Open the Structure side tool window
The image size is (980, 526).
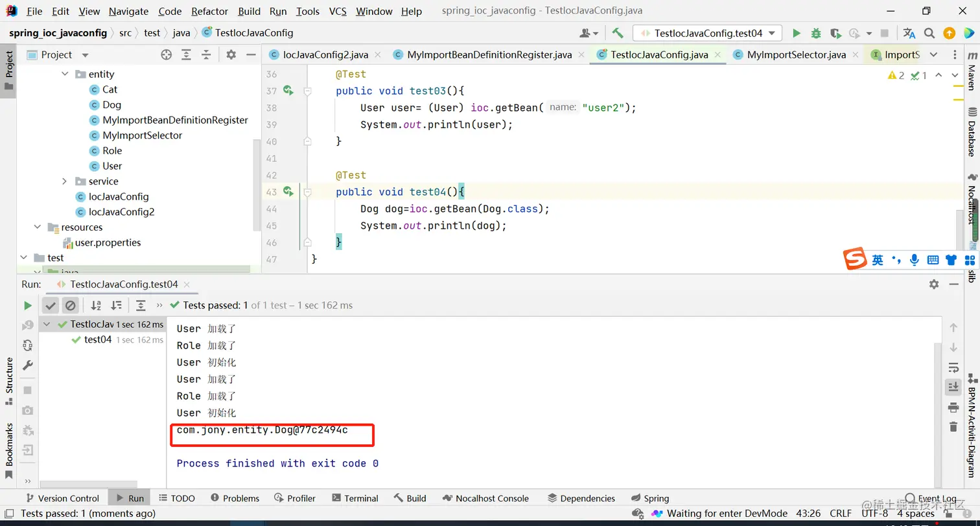tap(9, 381)
